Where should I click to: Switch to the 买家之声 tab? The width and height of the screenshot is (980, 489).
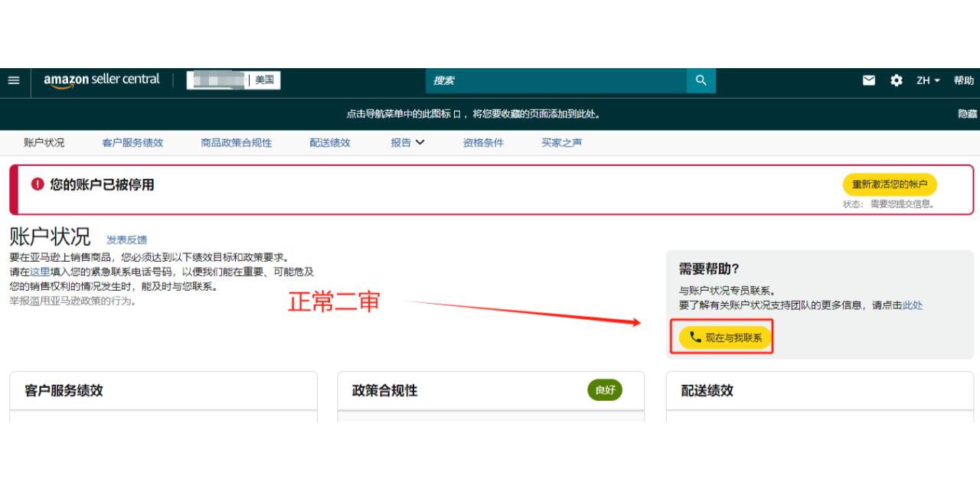[562, 142]
